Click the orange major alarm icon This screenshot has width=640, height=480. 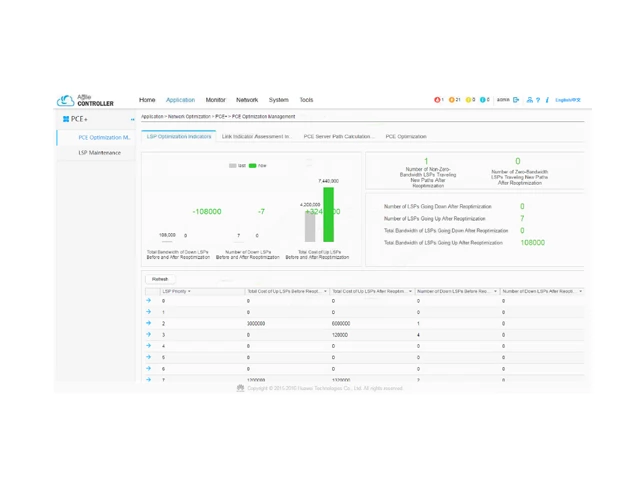coord(452,100)
